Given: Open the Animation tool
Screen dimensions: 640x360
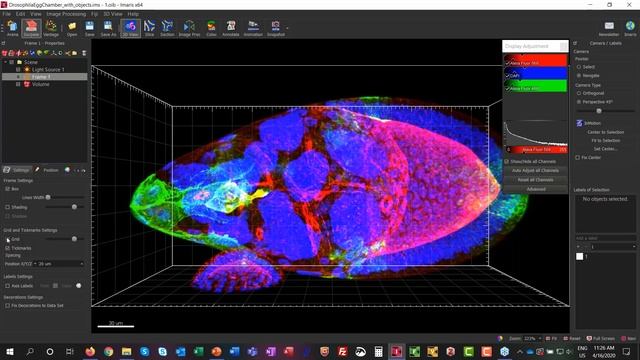Looking at the screenshot, I should [253, 29].
